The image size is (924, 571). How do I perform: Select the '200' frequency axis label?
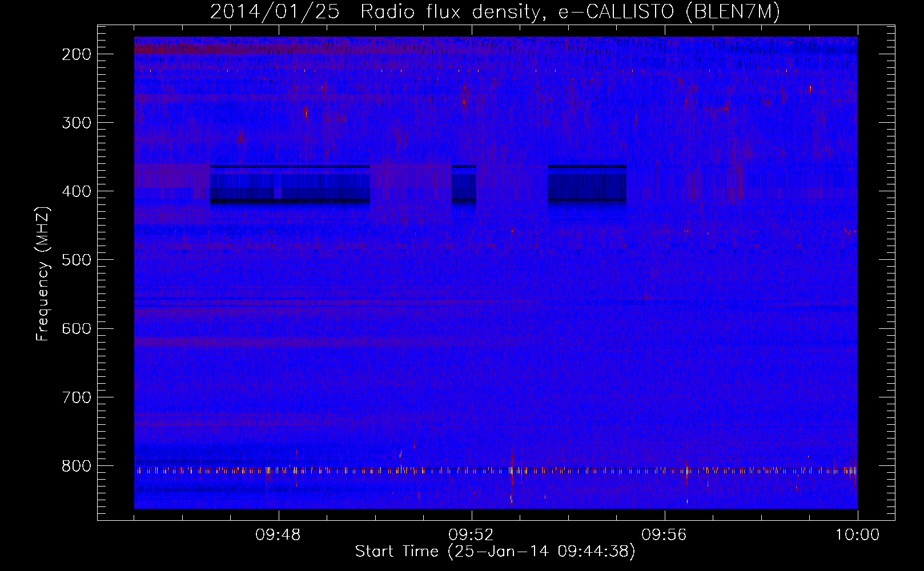[76, 54]
